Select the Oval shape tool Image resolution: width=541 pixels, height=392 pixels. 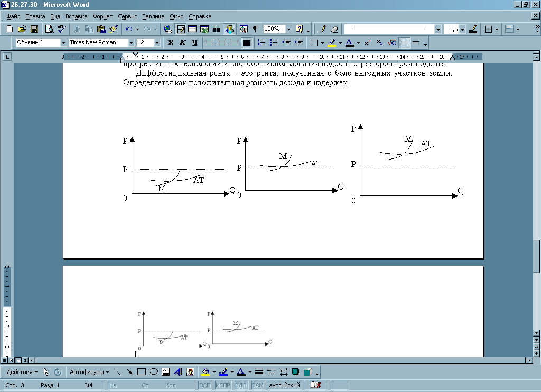(x=154, y=372)
